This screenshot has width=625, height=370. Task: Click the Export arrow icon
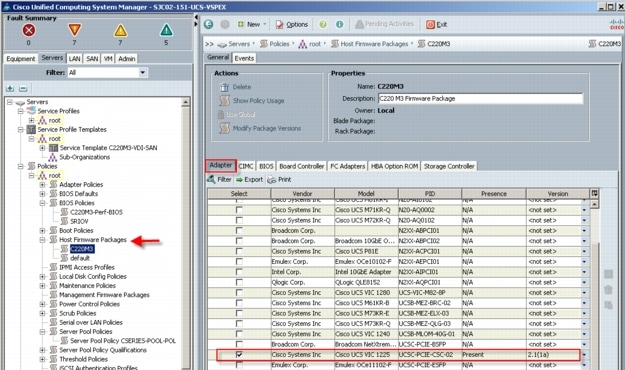[239, 180]
